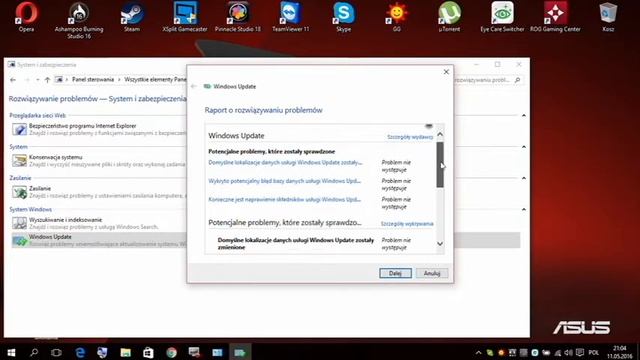Open recent locations dropdown in Control Panel
Viewport: 640px width, 360px height.
(x=38, y=80)
